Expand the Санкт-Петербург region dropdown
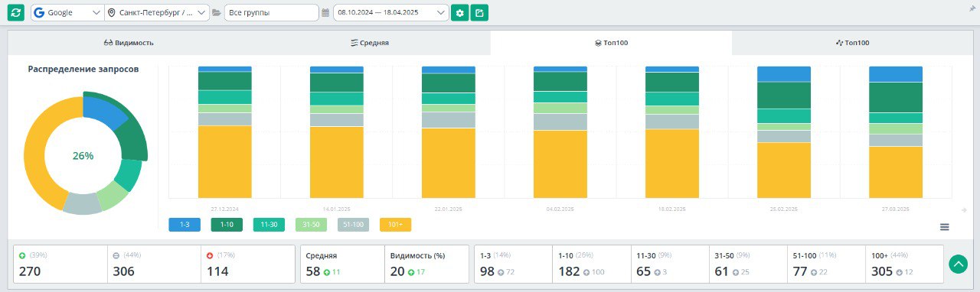 (x=157, y=13)
